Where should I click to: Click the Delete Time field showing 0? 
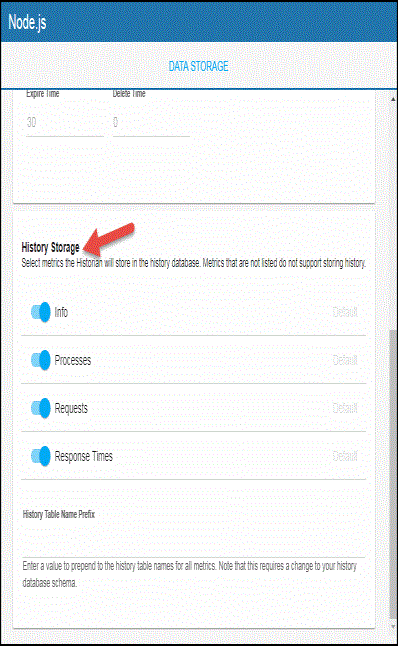(x=151, y=122)
